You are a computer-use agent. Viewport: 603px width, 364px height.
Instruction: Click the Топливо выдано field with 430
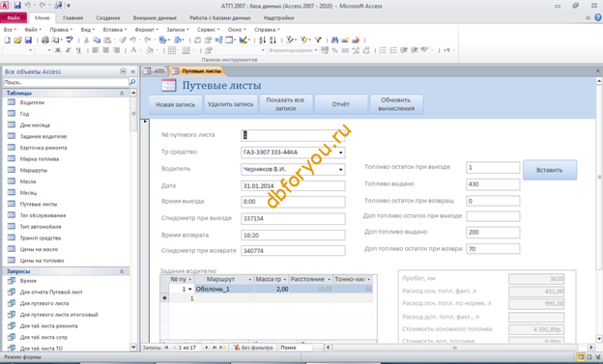[x=493, y=184]
